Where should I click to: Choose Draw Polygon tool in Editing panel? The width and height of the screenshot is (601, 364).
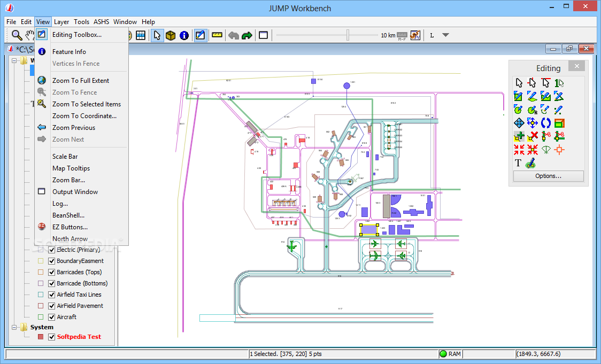pyautogui.click(x=532, y=96)
